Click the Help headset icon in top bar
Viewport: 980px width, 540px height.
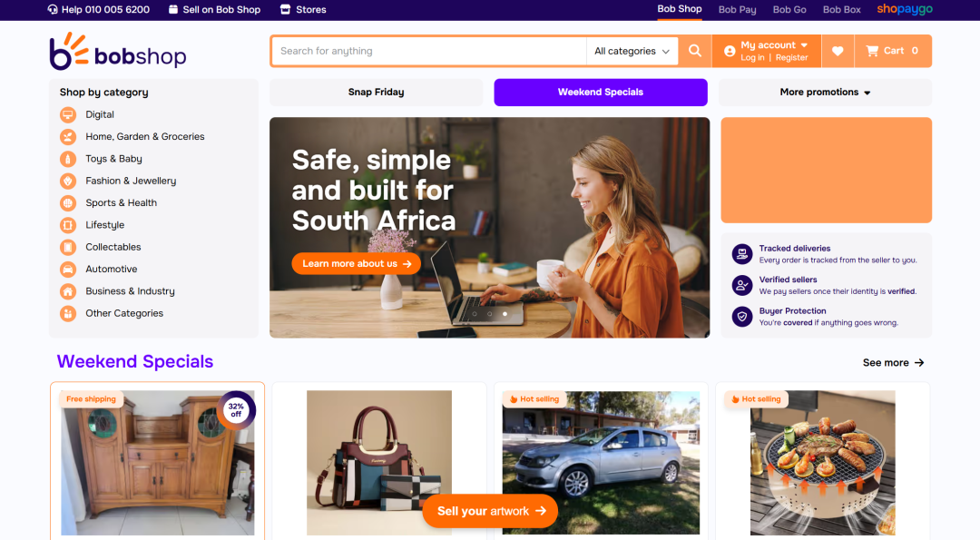pyautogui.click(x=53, y=9)
